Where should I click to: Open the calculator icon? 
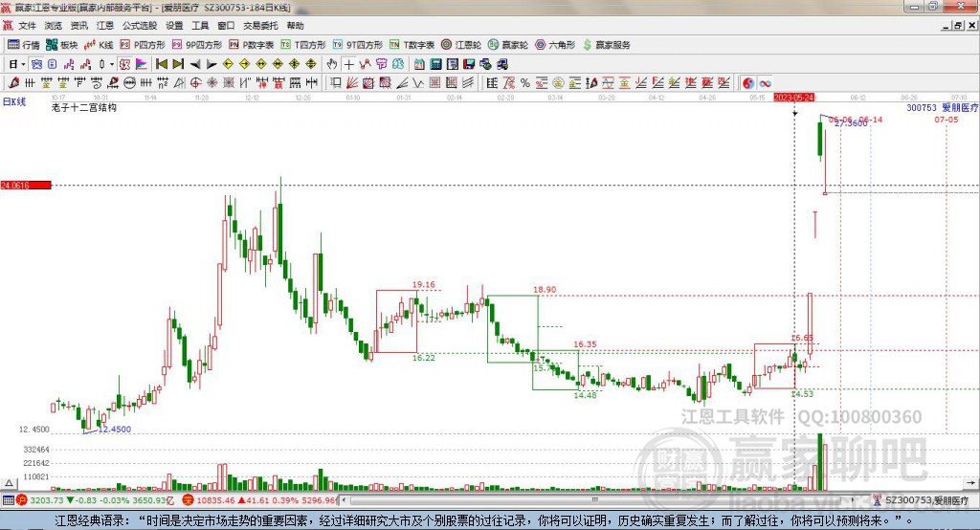[435, 64]
